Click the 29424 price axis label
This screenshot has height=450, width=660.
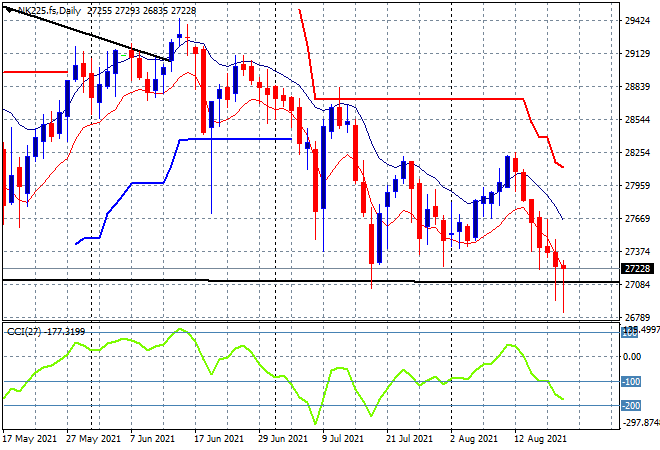[x=637, y=21]
